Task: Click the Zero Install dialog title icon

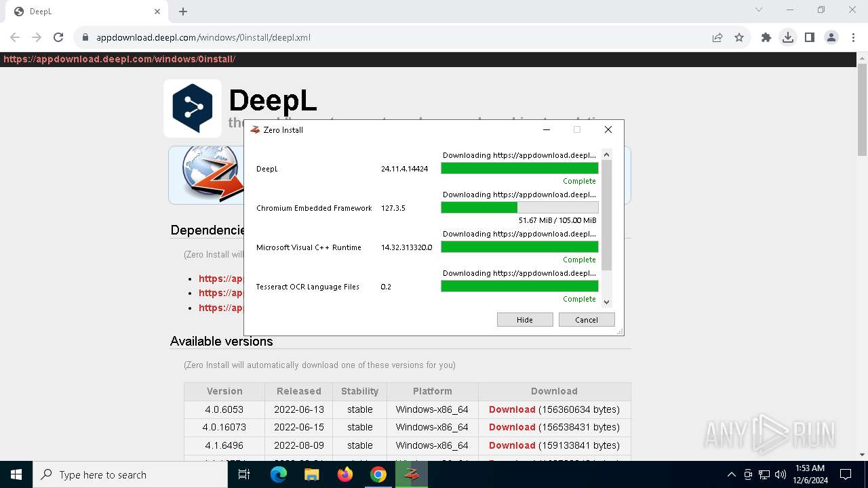Action: pyautogui.click(x=255, y=129)
